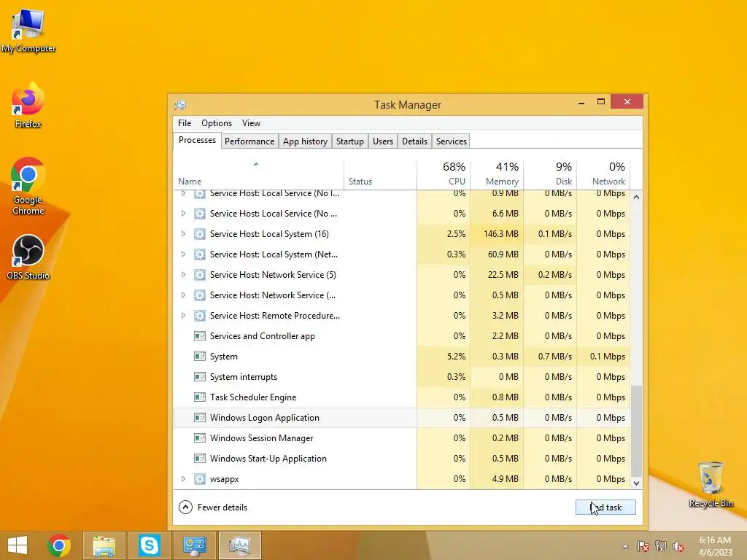
Task: Click the gear icon for Service Host: Network Service (5)
Action: 200,275
